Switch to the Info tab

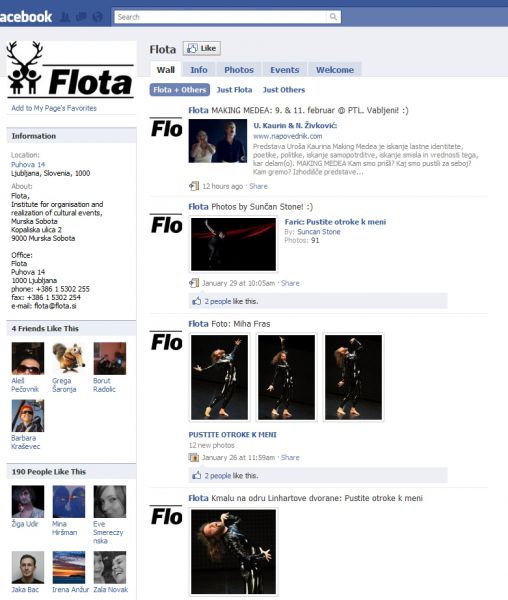tap(199, 70)
